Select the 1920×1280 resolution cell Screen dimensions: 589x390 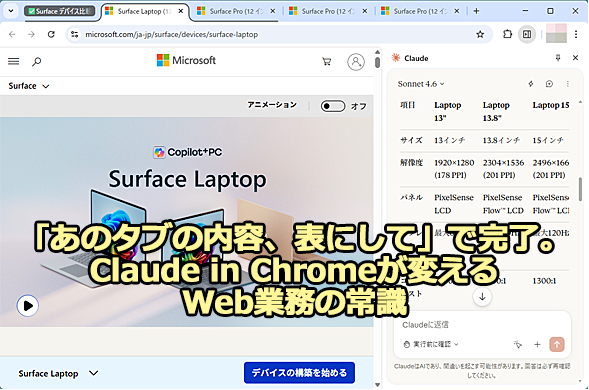point(454,169)
